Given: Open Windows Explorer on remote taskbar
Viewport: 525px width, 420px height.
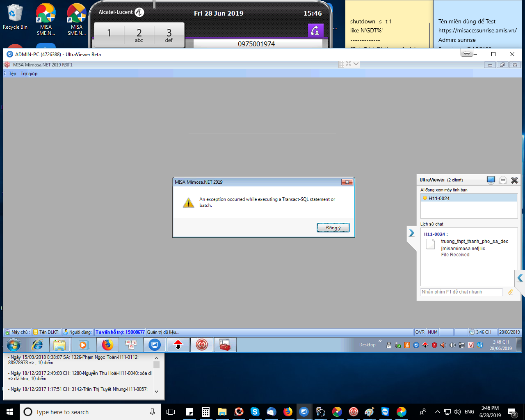Looking at the screenshot, I should pos(59,345).
